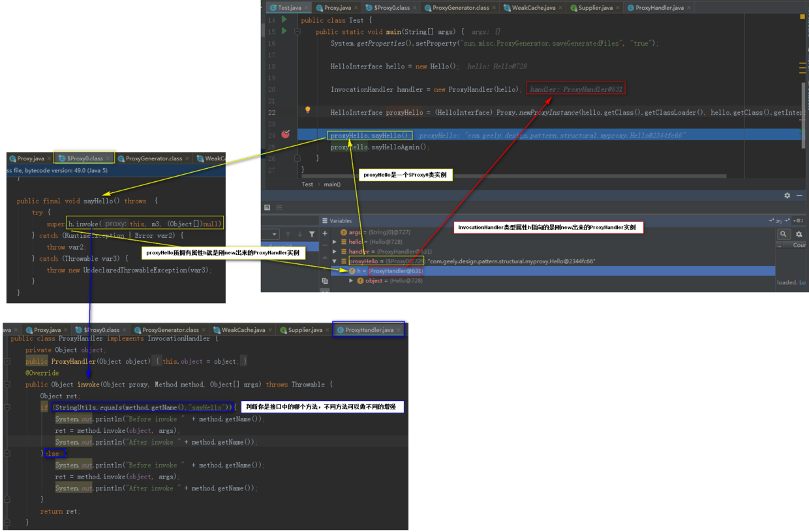This screenshot has width=809, height=532.
Task: Click the Variables panel header icon
Action: tap(325, 220)
